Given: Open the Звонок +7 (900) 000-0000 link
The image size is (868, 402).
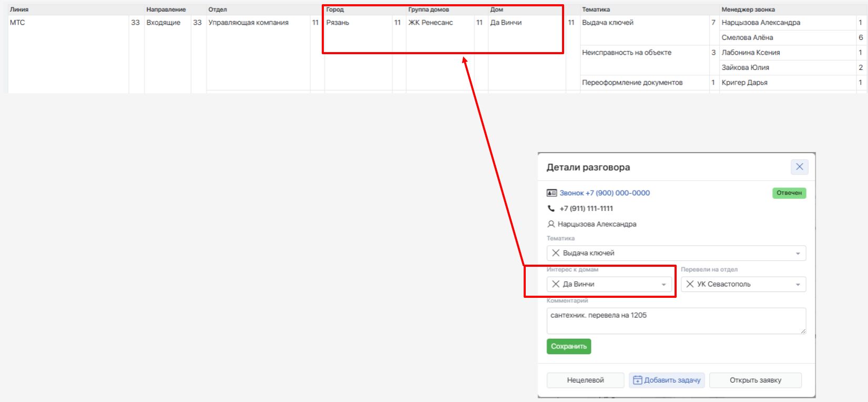Looking at the screenshot, I should pyautogui.click(x=605, y=193).
